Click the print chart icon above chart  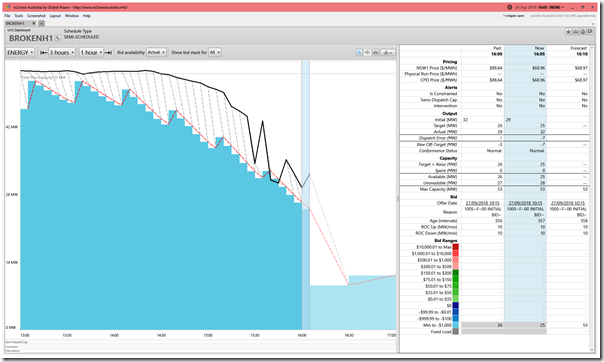375,52
